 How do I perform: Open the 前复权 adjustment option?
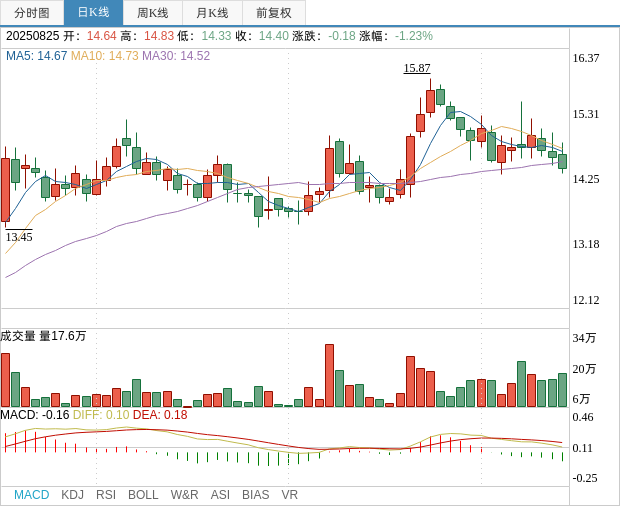[274, 13]
